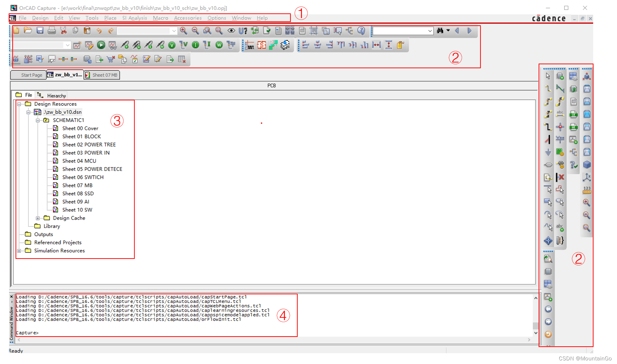Select 'Sheet 00 Cover' in the tree
617x364 pixels.
80,129
